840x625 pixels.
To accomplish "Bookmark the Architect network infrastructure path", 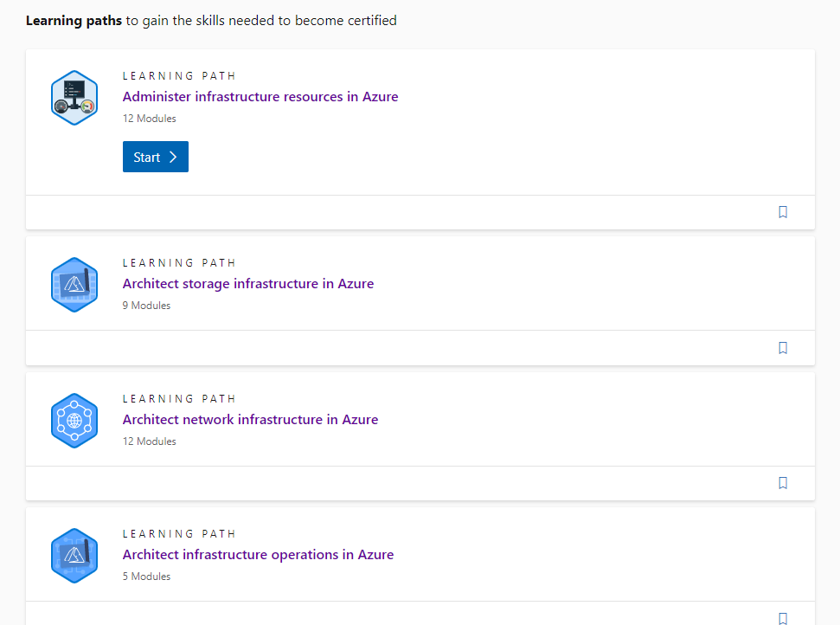I will [783, 483].
